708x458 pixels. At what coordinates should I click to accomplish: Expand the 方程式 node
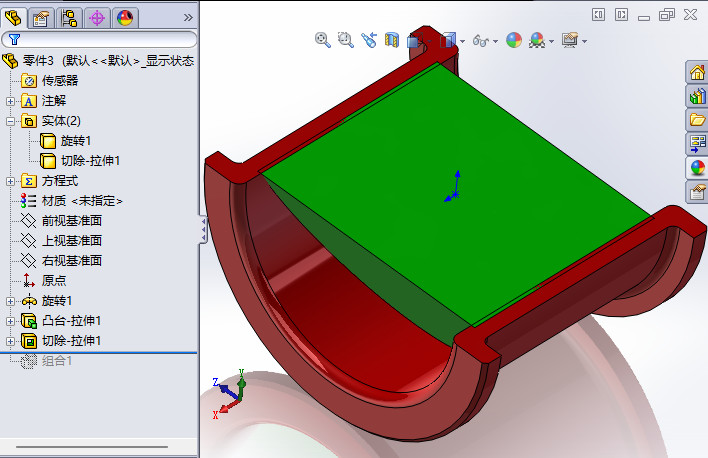10,181
